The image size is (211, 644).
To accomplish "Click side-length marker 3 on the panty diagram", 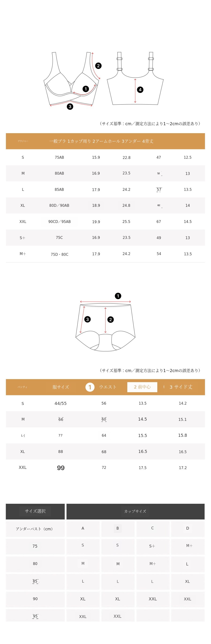I will click(87, 319).
